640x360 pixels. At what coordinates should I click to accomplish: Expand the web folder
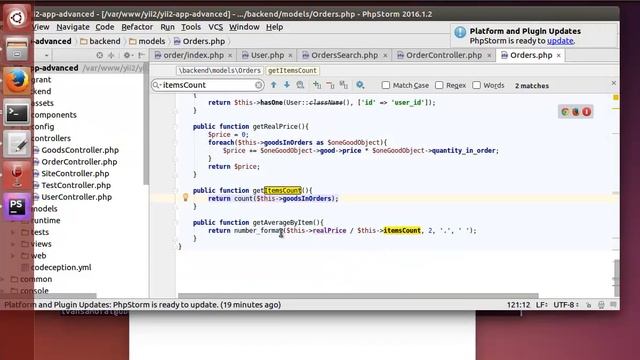(x=13, y=256)
